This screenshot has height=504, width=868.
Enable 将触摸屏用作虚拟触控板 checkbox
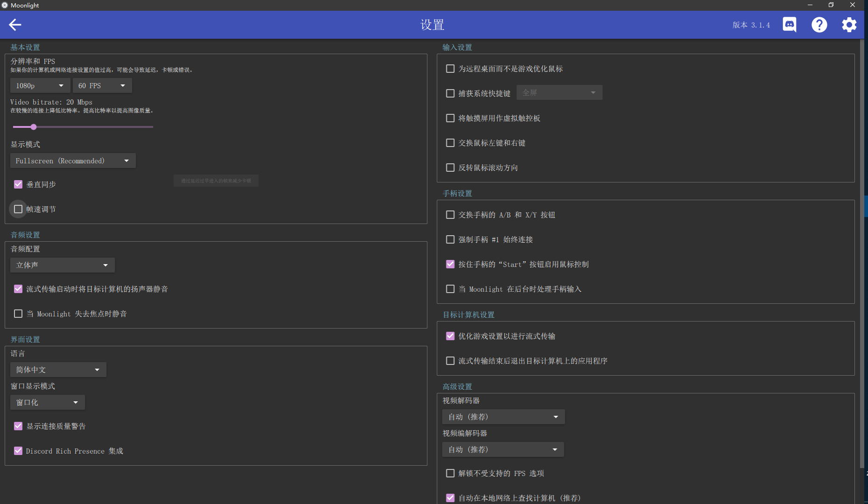(451, 118)
